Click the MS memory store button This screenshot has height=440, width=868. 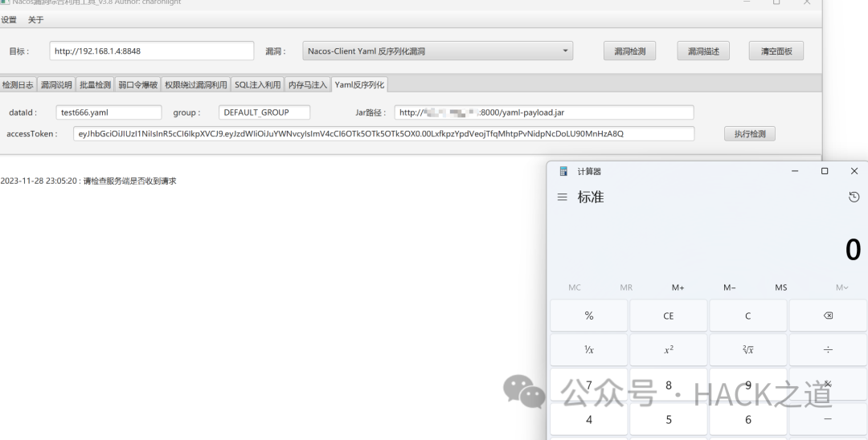(x=781, y=287)
